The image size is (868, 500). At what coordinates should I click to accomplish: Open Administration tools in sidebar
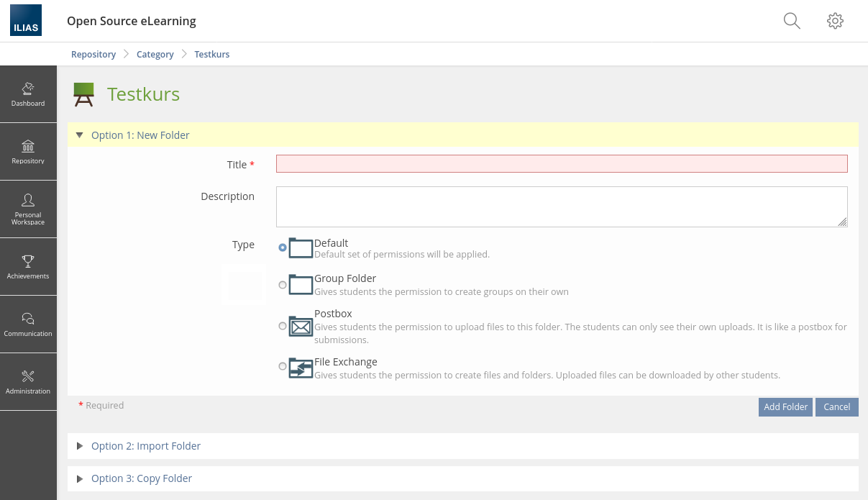[28, 381]
